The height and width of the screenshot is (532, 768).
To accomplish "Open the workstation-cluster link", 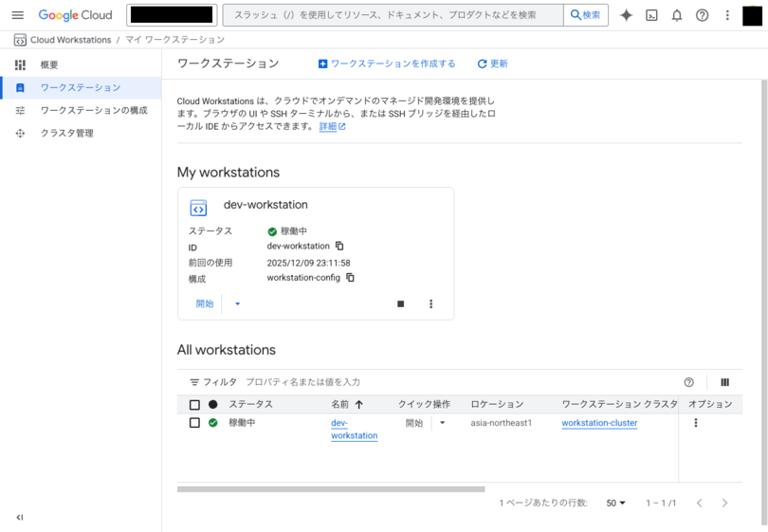I will (599, 423).
